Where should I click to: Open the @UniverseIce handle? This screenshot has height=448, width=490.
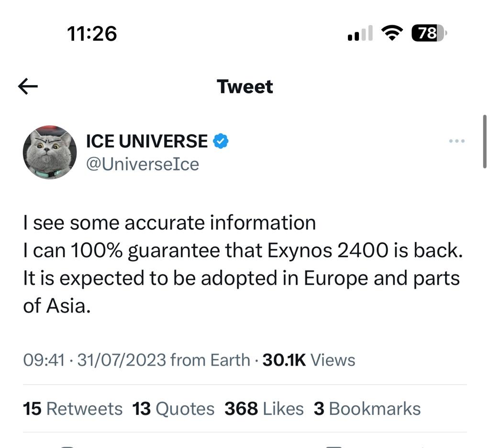coord(143,164)
